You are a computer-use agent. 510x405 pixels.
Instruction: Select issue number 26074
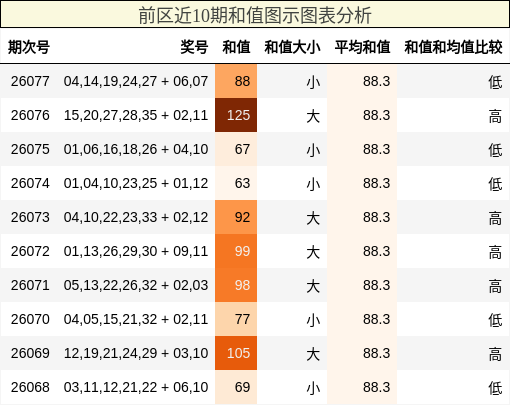pyautogui.click(x=30, y=183)
